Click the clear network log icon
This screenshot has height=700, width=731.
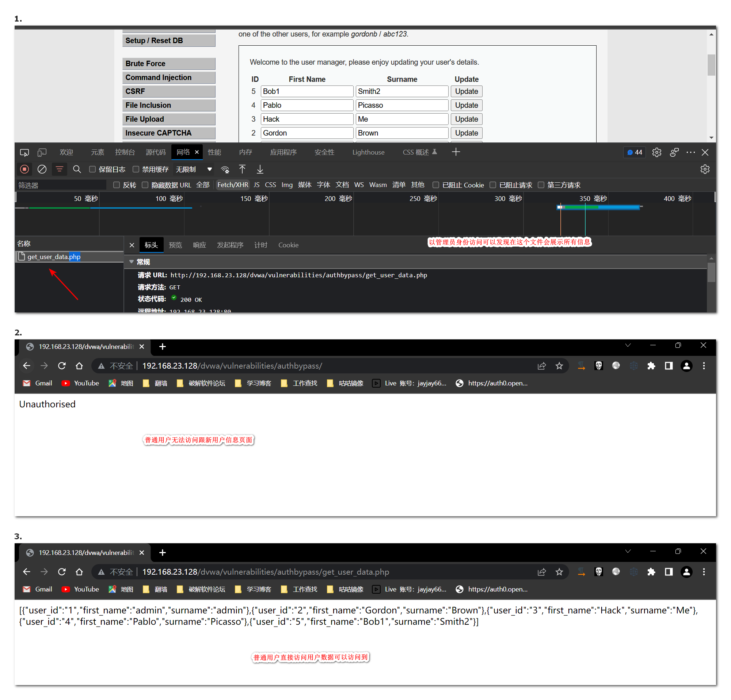click(42, 169)
